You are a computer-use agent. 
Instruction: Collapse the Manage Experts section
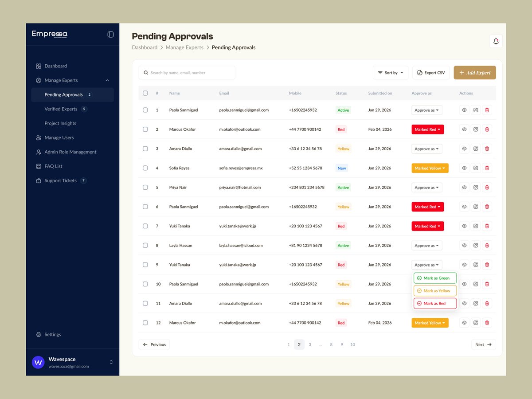coord(107,80)
